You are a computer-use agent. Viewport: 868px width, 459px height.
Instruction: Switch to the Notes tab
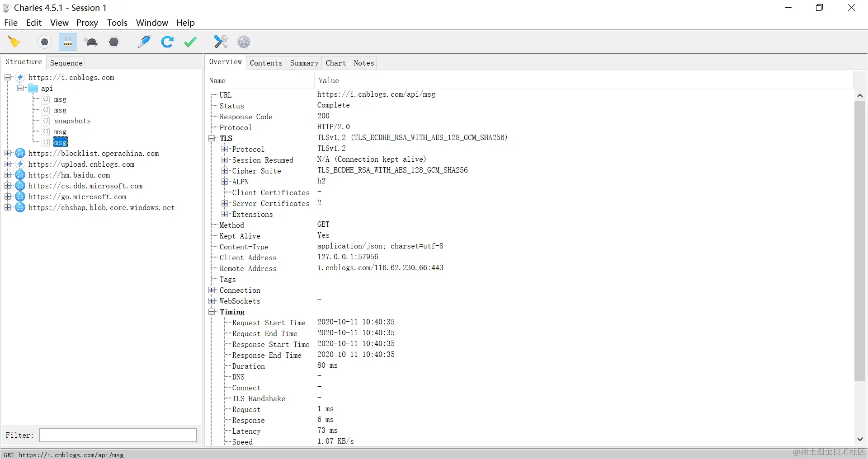[364, 63]
